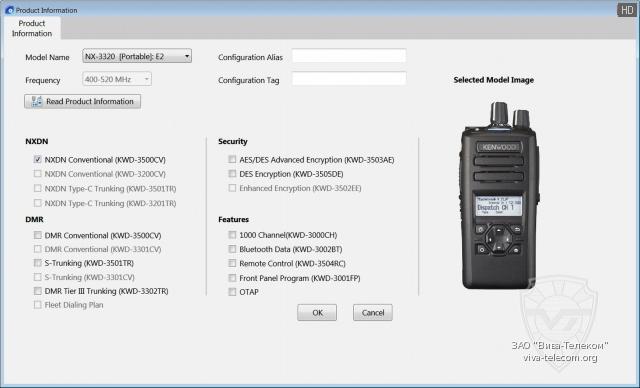
Task: Enable DMR Conventional (KWD-3500CV) checkbox
Action: [x=38, y=235]
